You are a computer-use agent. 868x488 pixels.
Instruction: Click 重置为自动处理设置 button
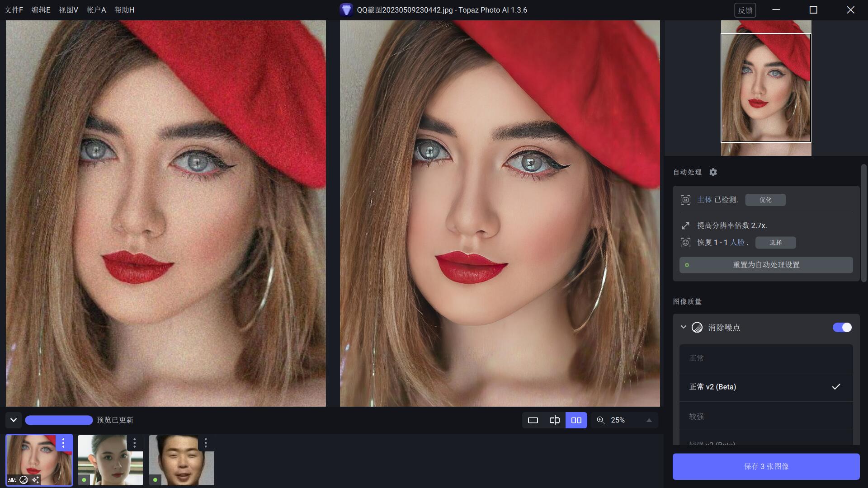(x=766, y=265)
